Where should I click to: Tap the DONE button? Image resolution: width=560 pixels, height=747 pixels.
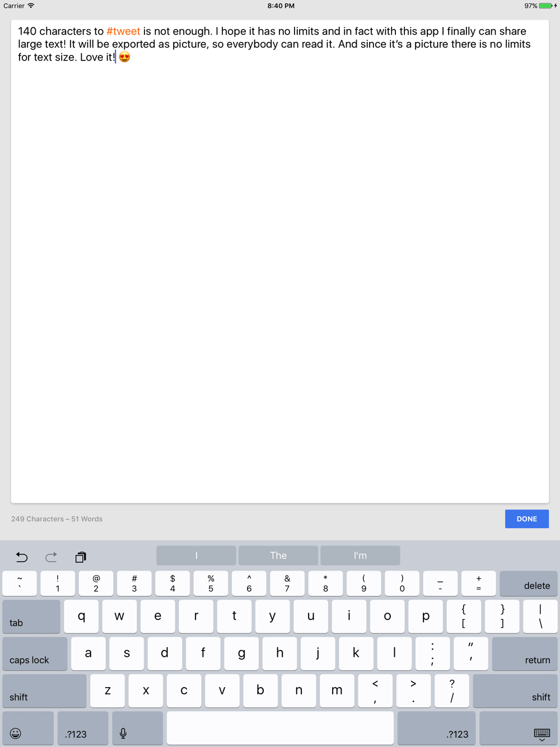pyautogui.click(x=527, y=519)
